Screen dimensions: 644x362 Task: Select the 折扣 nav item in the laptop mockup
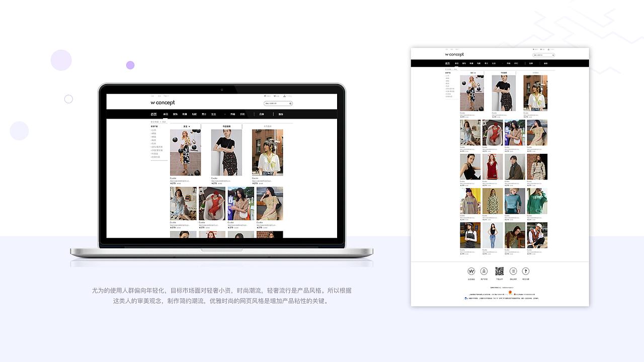point(243,114)
